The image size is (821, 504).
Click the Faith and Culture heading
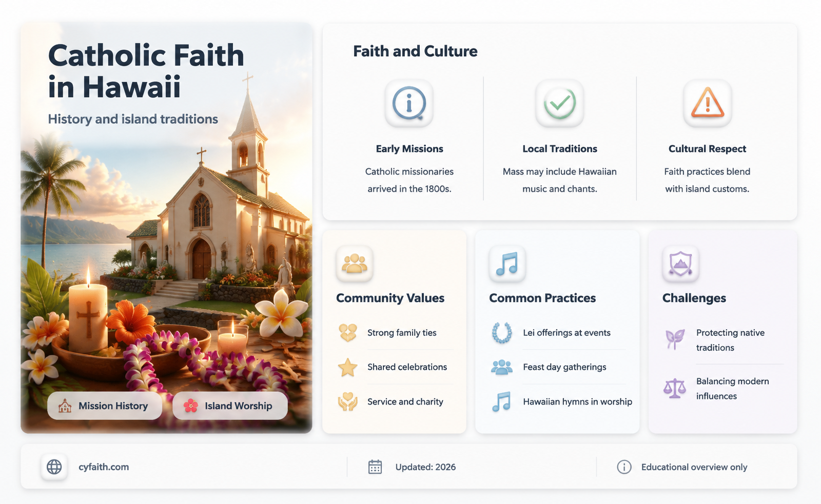(415, 51)
